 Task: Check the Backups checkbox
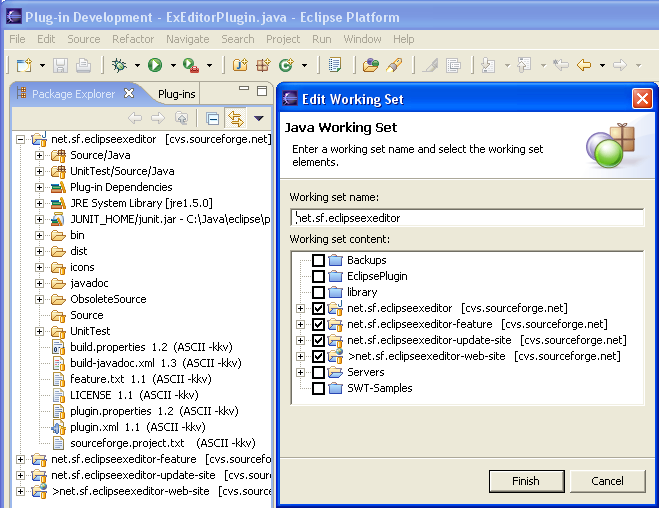pyautogui.click(x=318, y=260)
